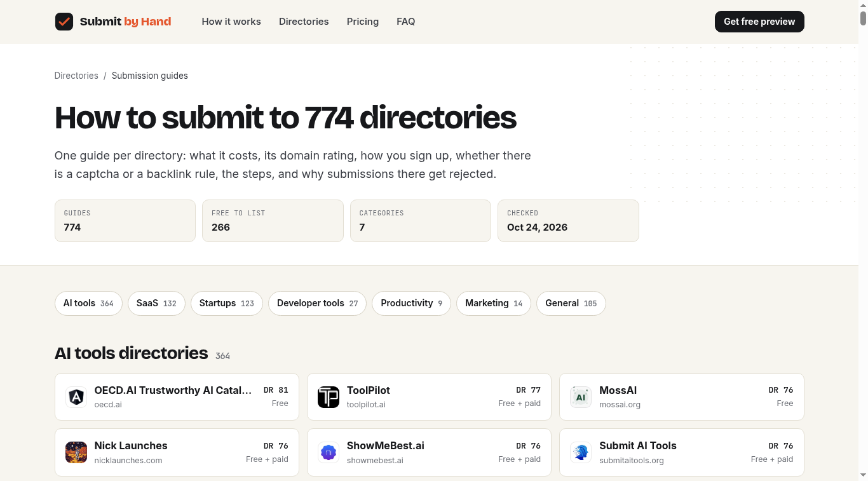
Task: Open the ShowMeBest.ai submission guide
Action: click(x=430, y=452)
